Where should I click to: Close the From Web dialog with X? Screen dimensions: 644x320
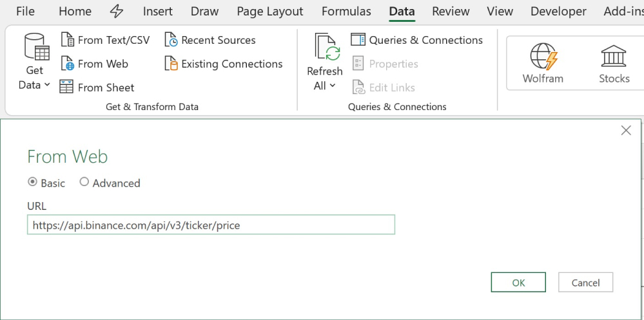point(625,131)
